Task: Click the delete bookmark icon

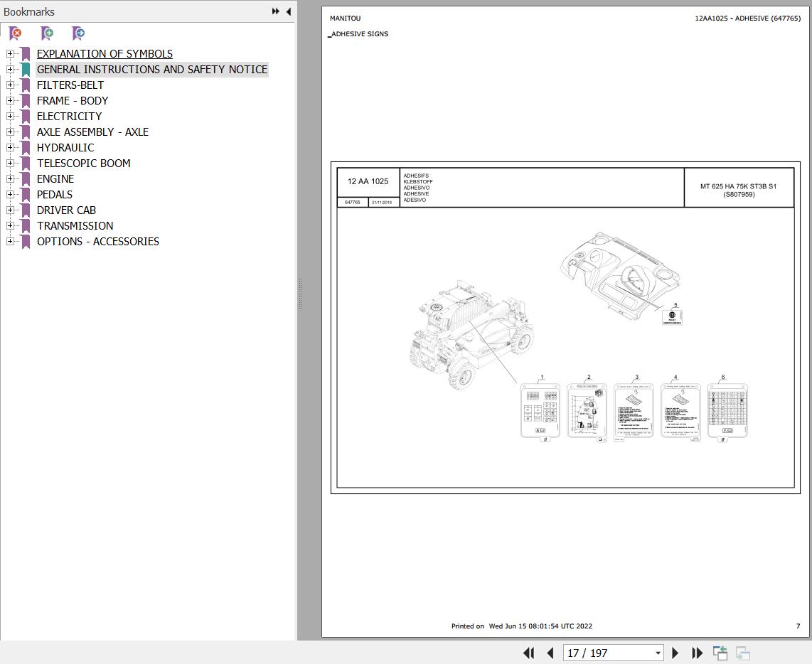Action: point(16,33)
